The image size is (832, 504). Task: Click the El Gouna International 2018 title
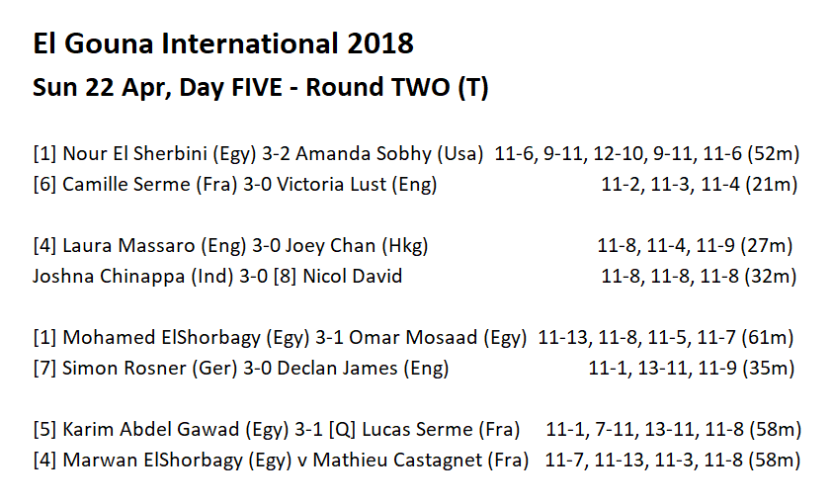(223, 45)
